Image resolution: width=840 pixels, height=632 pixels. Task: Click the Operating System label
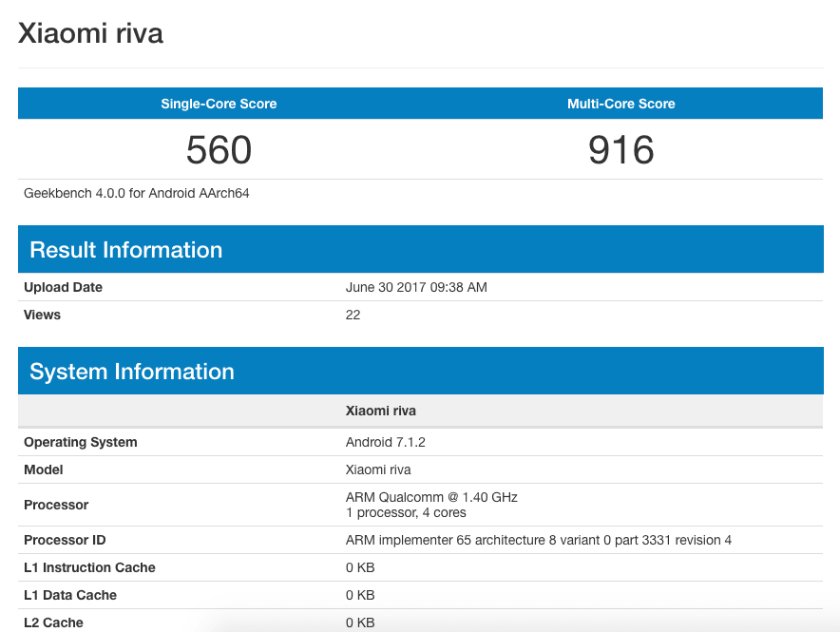81,442
